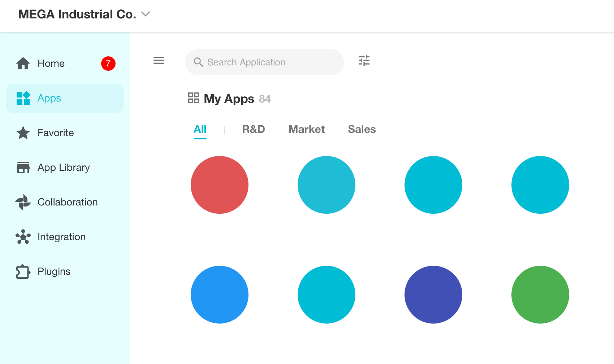Switch to the Market tab

(x=307, y=129)
